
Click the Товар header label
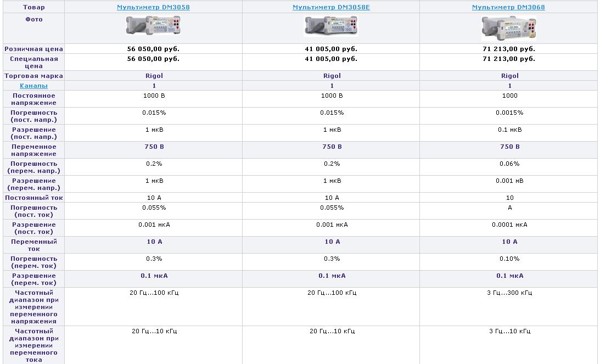[x=33, y=7]
